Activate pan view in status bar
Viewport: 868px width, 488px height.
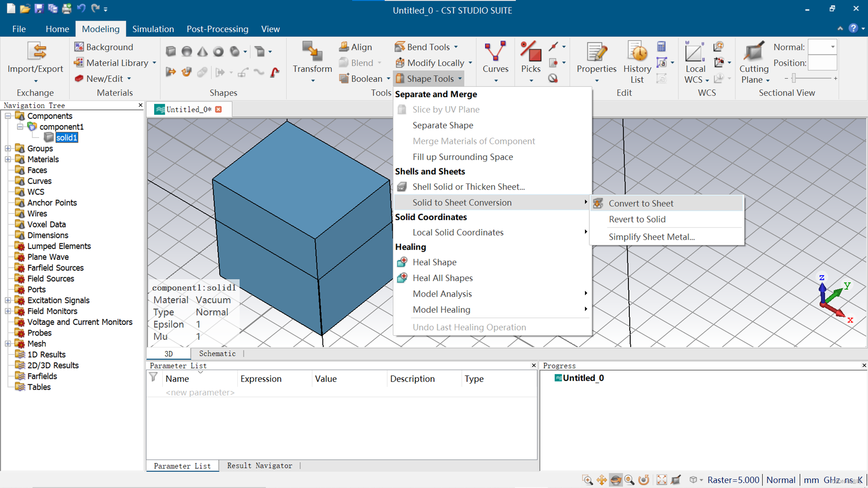(602, 480)
